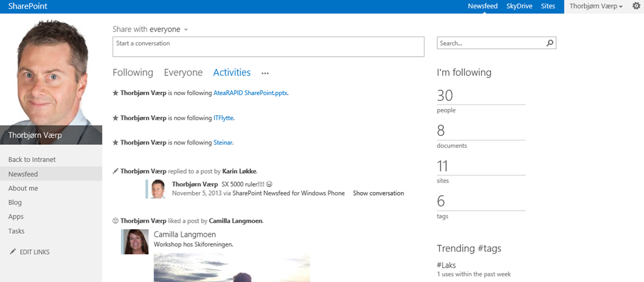Image resolution: width=644 pixels, height=282 pixels.
Task: Open Camilla Langmoen's profile picture
Action: click(x=135, y=242)
